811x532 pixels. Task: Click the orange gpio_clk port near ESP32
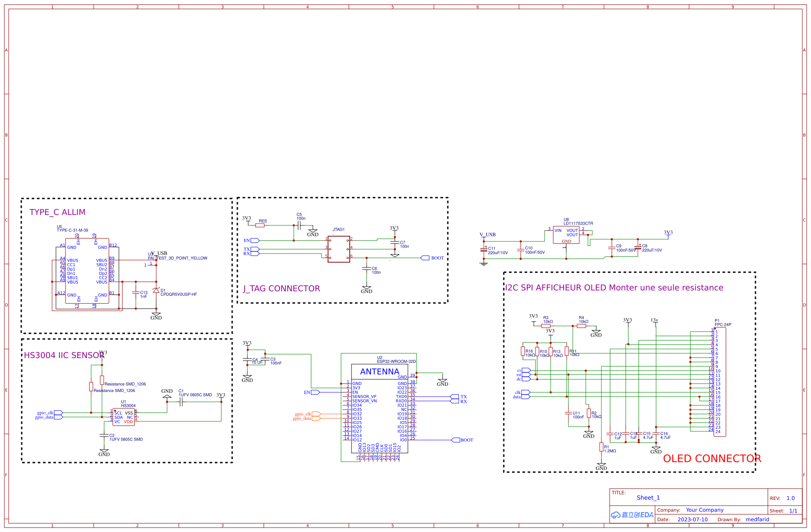[316, 414]
